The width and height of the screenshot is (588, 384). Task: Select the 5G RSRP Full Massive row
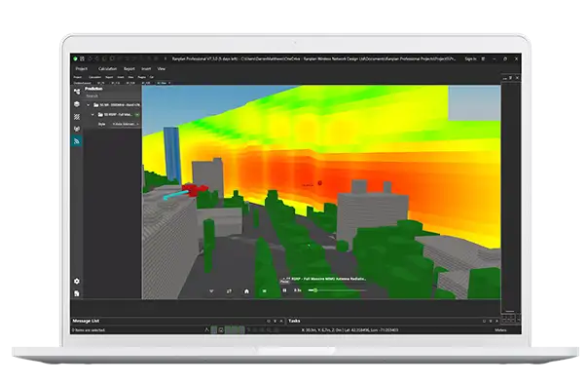click(113, 114)
